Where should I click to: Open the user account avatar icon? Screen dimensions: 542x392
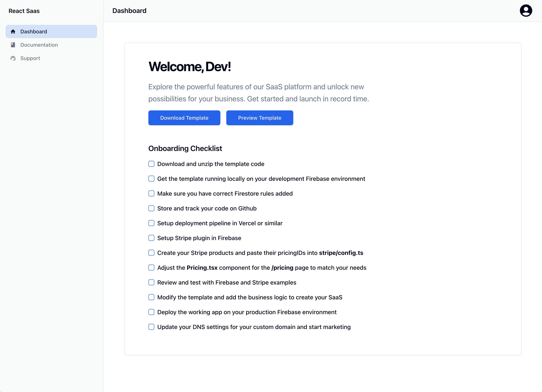click(x=526, y=11)
